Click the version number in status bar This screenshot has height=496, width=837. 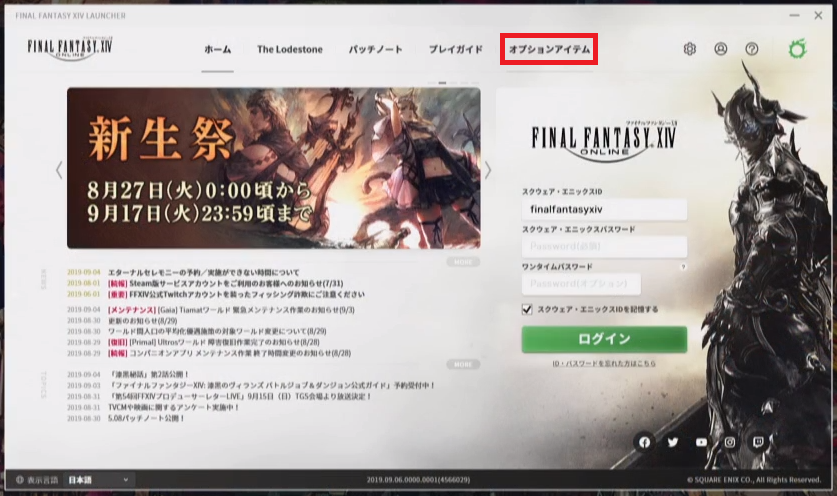click(418, 480)
